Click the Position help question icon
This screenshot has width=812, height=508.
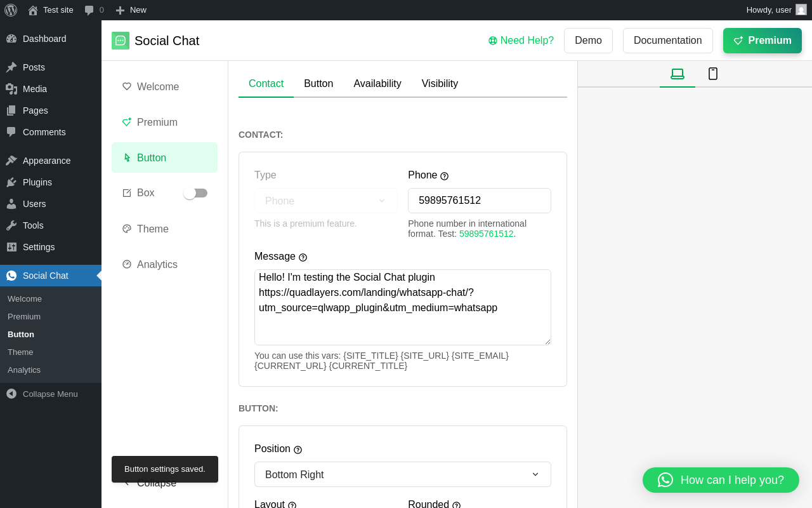pyautogui.click(x=298, y=450)
